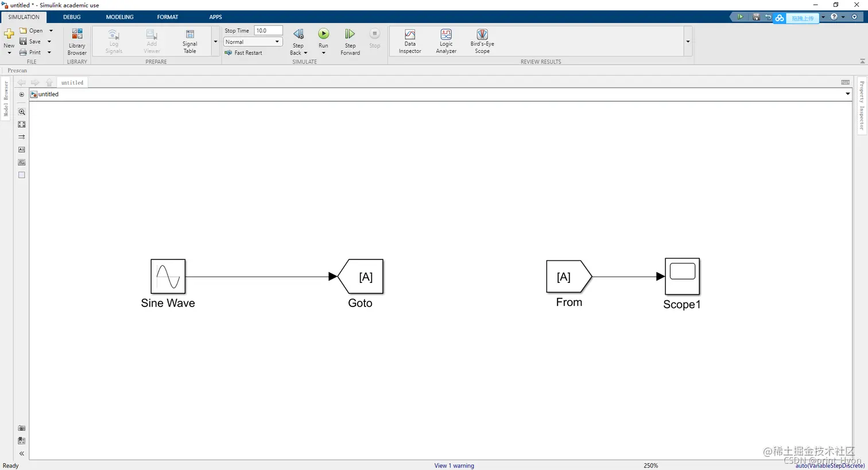868x470 pixels.
Task: Click the viewmarks icon at palette bottom
Action: [x=22, y=441]
